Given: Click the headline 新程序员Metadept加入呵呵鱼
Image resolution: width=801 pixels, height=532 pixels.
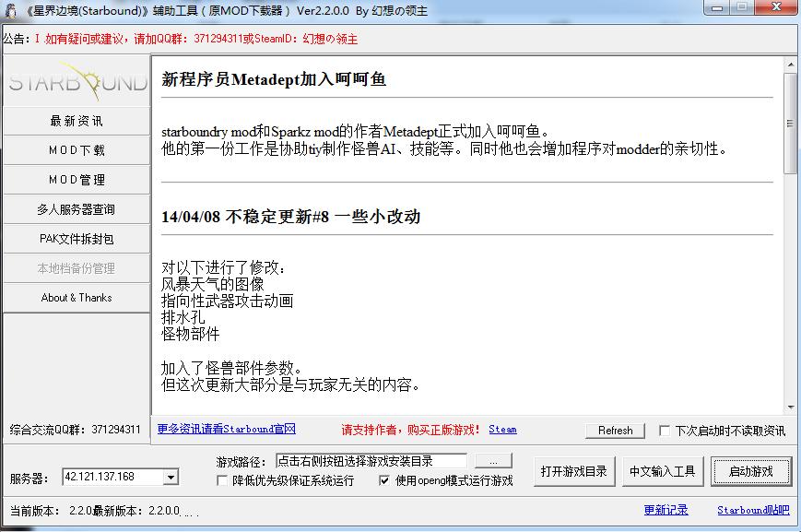Looking at the screenshot, I should click(x=274, y=79).
